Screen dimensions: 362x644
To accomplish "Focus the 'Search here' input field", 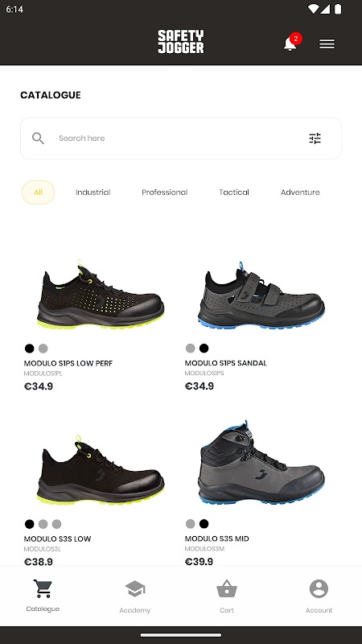I will click(180, 138).
